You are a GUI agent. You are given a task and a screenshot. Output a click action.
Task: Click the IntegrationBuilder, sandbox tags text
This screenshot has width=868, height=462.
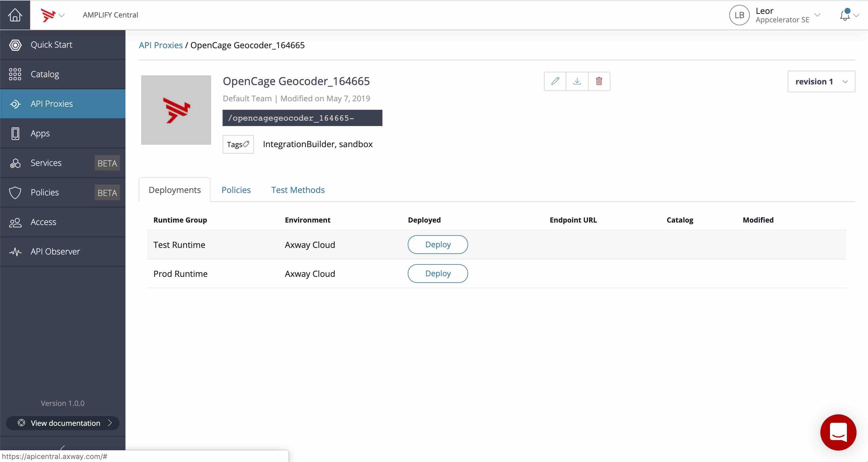[317, 144]
